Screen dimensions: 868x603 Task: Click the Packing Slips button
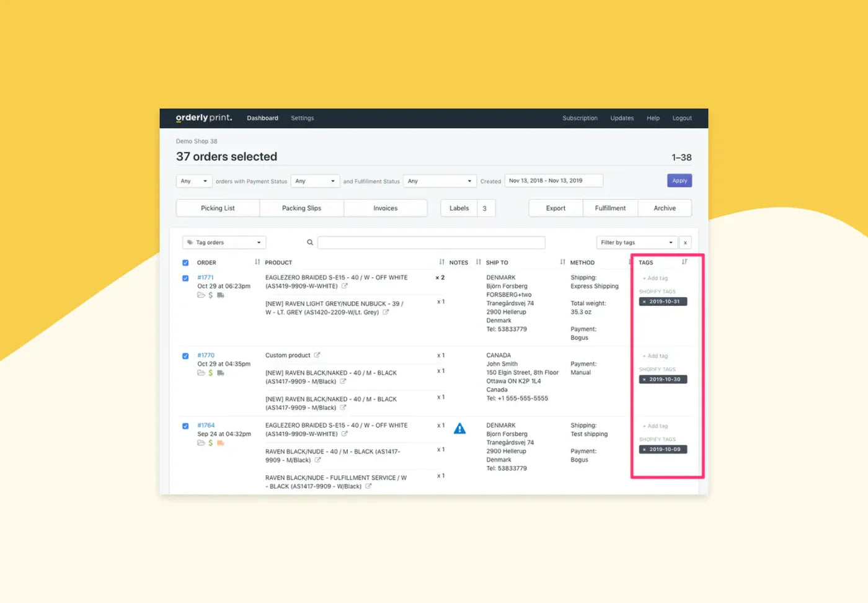tap(301, 208)
